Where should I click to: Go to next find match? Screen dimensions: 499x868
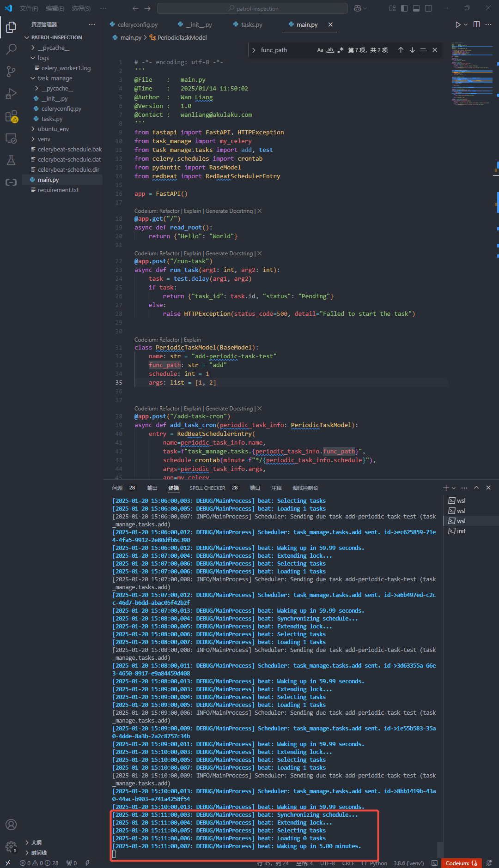click(x=412, y=50)
